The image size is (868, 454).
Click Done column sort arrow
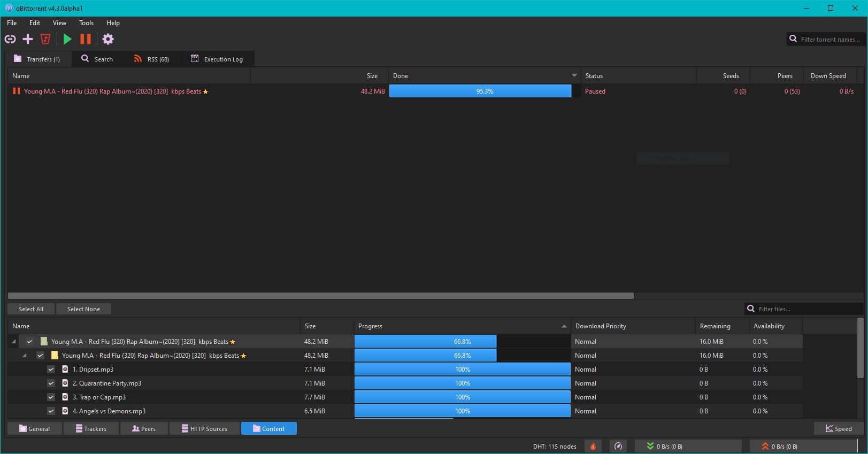coord(574,75)
